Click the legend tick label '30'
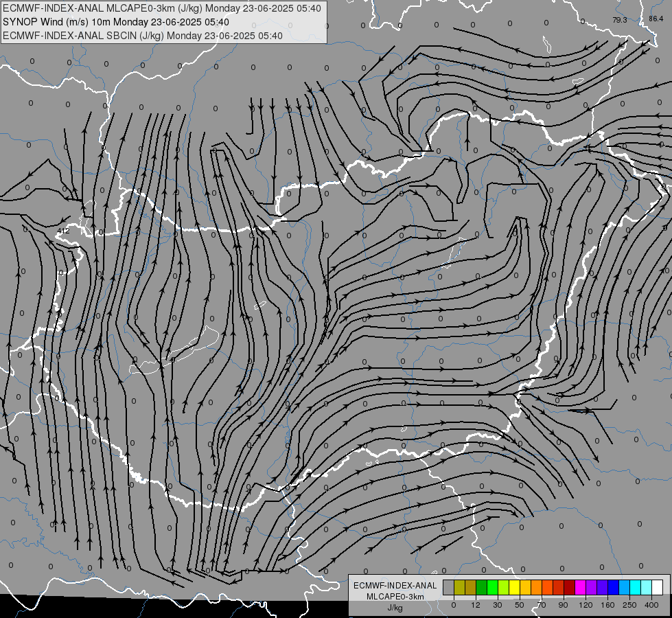Screen dimensions: 672x618 click(498, 605)
